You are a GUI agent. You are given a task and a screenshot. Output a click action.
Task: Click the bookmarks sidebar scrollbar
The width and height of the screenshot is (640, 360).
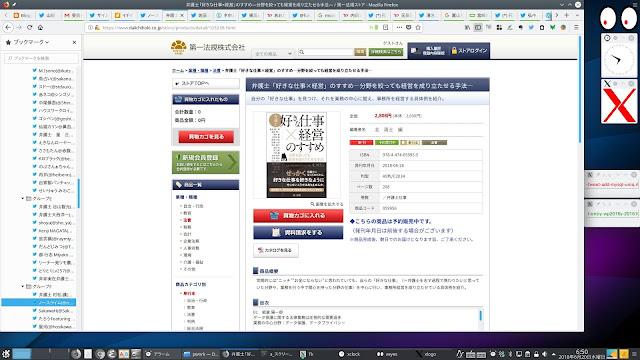point(79,193)
